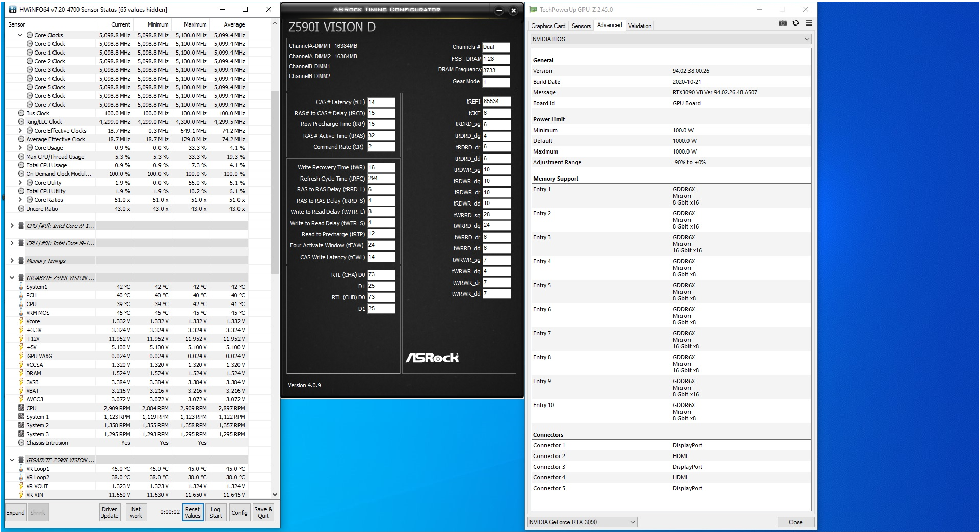
Task: Click the Average column header
Action: pyautogui.click(x=229, y=24)
